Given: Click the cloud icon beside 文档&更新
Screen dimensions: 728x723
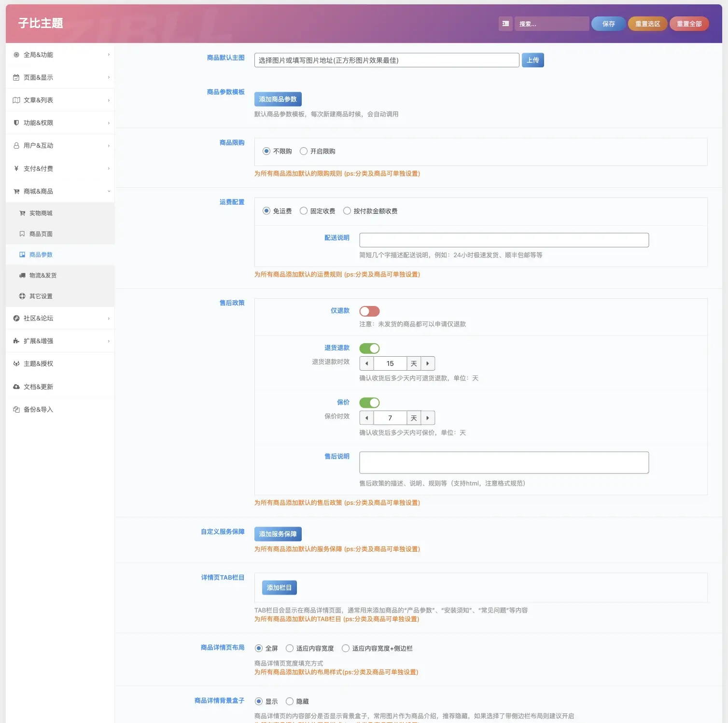Looking at the screenshot, I should [16, 387].
